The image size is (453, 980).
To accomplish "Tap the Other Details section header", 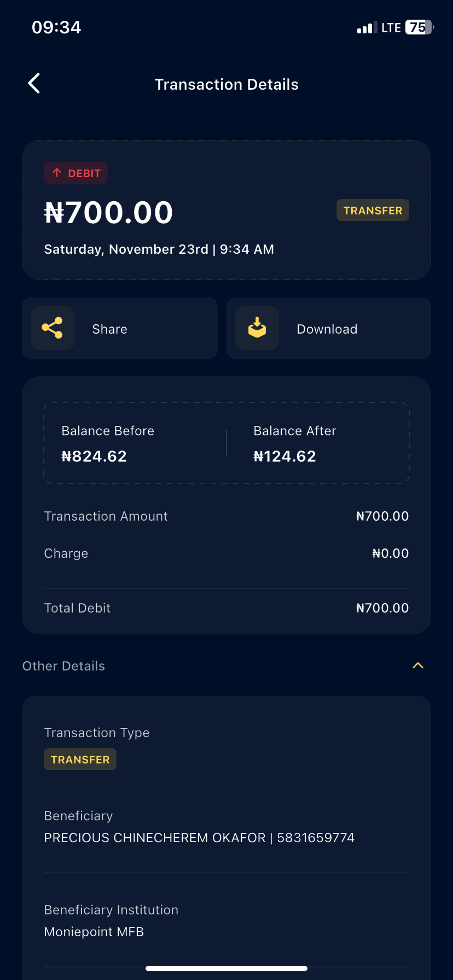I will (64, 666).
